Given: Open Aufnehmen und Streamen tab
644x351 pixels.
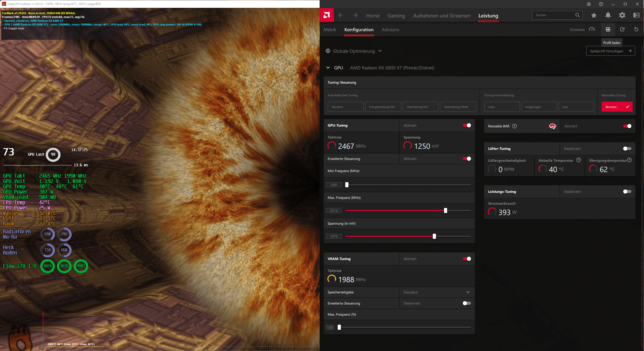Looking at the screenshot, I should pos(442,16).
